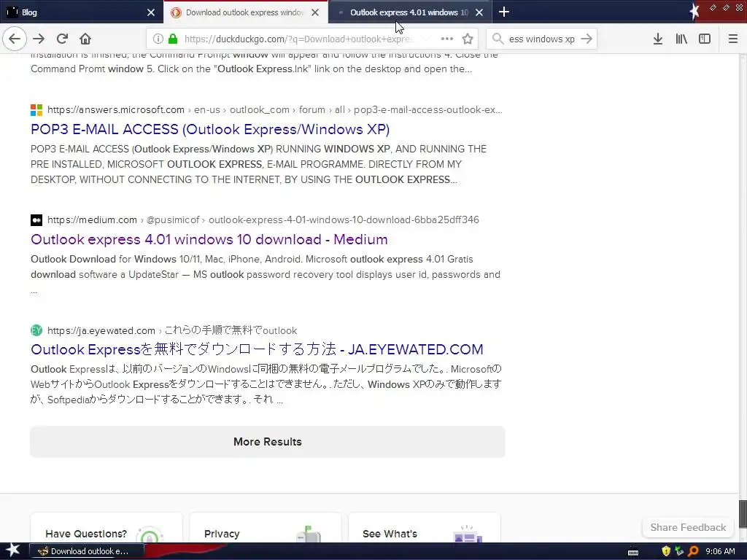Click the Medium favicon next to result
The width and height of the screenshot is (747, 560).
click(x=36, y=220)
